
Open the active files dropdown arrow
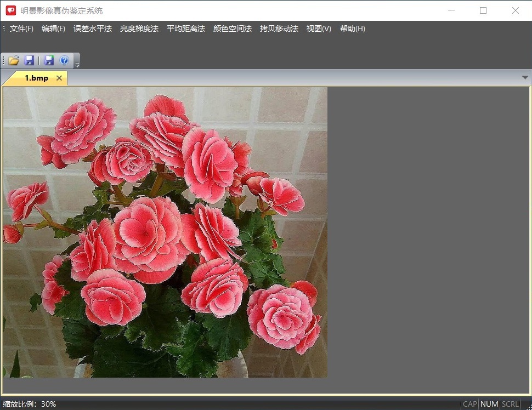[x=525, y=78]
